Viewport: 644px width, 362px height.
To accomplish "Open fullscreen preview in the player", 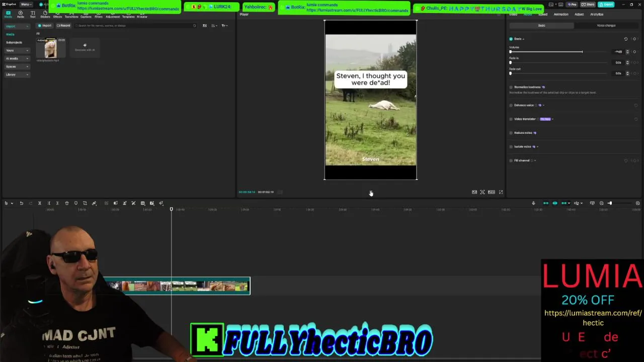I will coord(501,192).
